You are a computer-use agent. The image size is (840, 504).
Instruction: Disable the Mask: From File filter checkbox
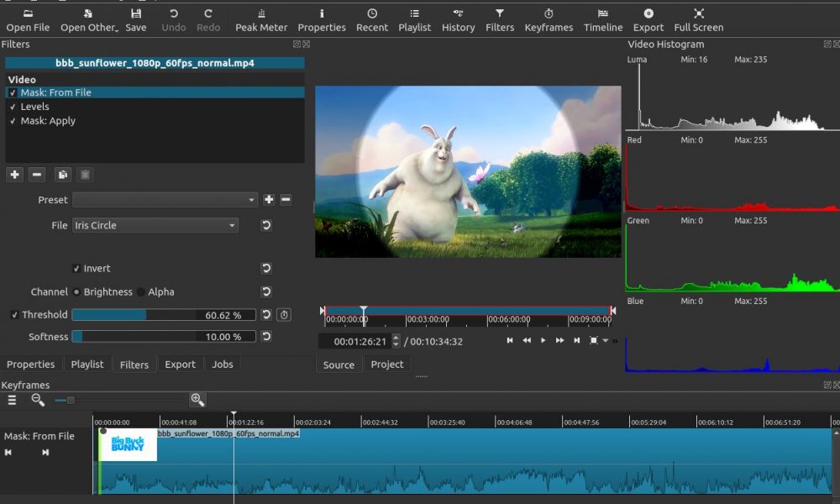(x=13, y=92)
